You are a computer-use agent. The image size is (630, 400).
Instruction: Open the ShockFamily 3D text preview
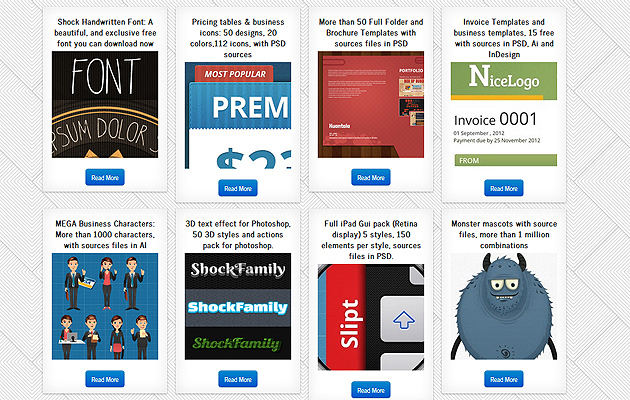(x=238, y=306)
